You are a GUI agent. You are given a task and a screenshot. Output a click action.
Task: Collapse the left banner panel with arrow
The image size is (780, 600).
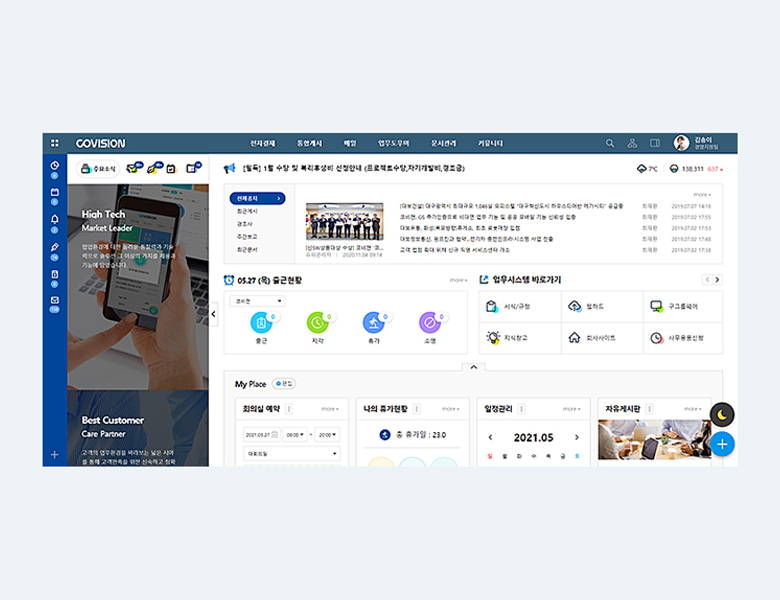(x=213, y=314)
